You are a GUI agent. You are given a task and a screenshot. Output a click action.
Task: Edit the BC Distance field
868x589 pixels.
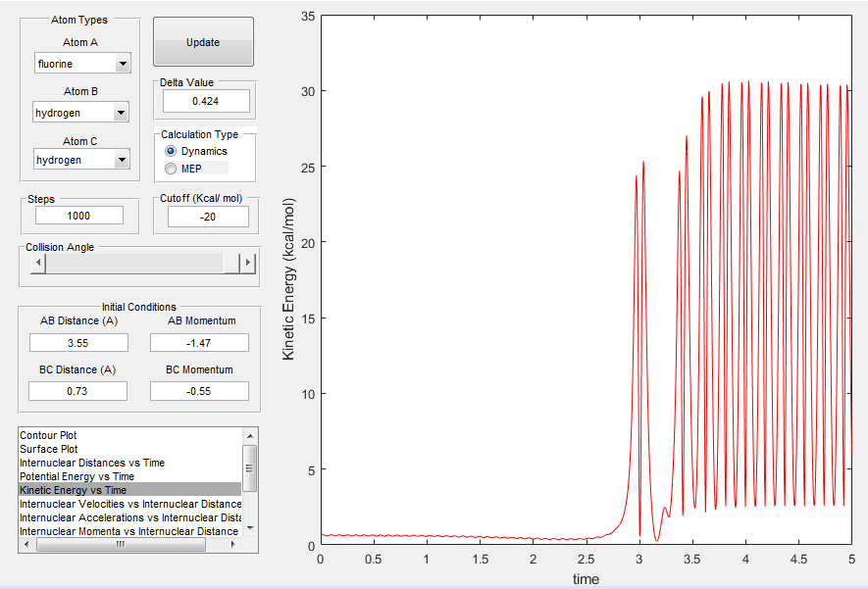click(78, 391)
